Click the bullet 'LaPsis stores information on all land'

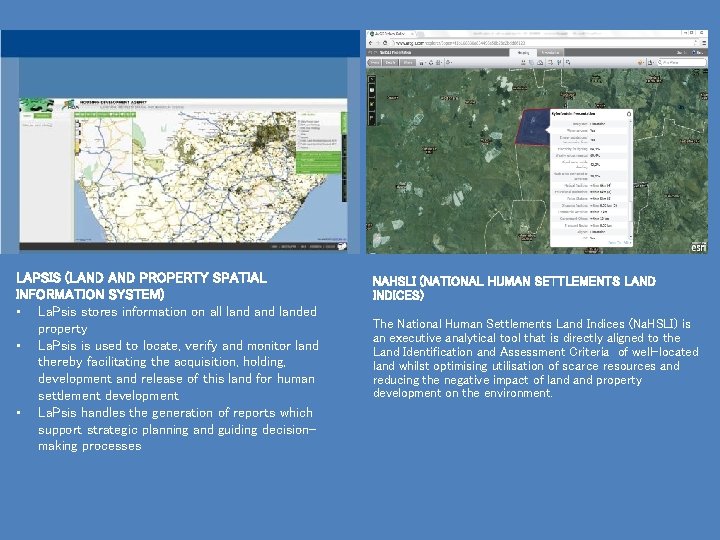pos(177,320)
